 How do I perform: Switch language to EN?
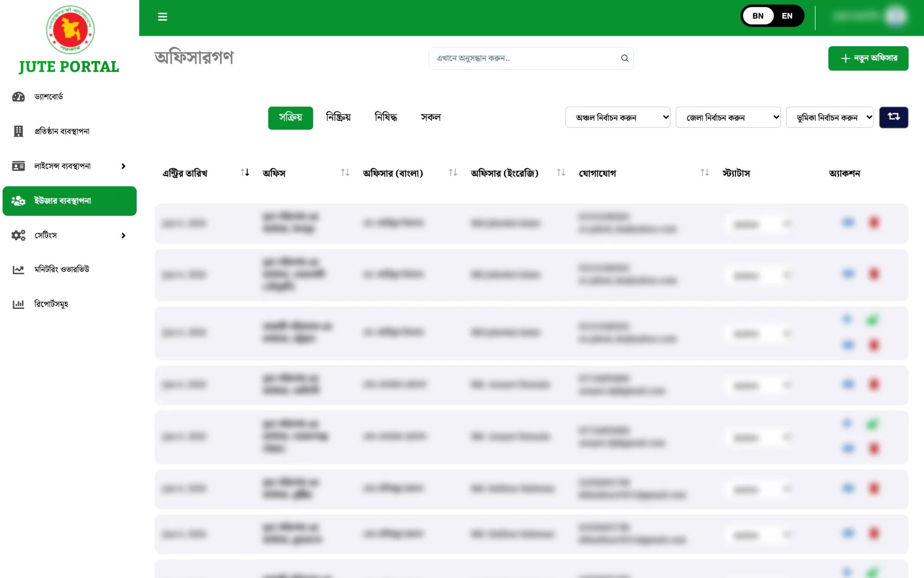pos(787,16)
